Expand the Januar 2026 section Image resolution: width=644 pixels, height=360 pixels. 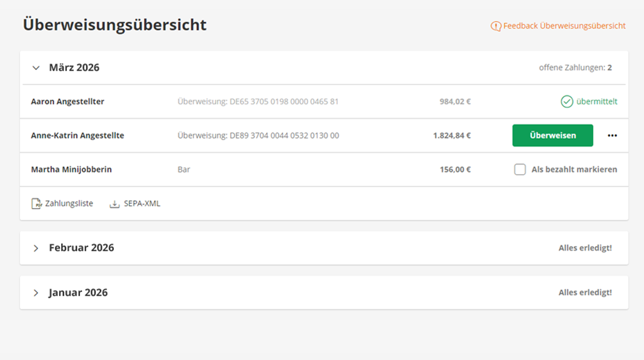click(36, 293)
